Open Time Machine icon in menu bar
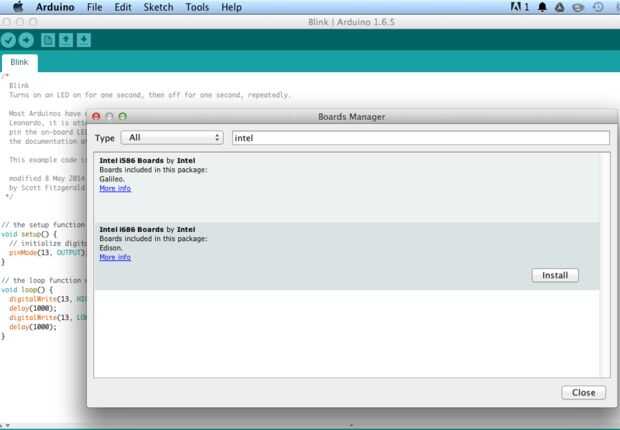Image resolution: width=620 pixels, height=430 pixels. click(598, 7)
